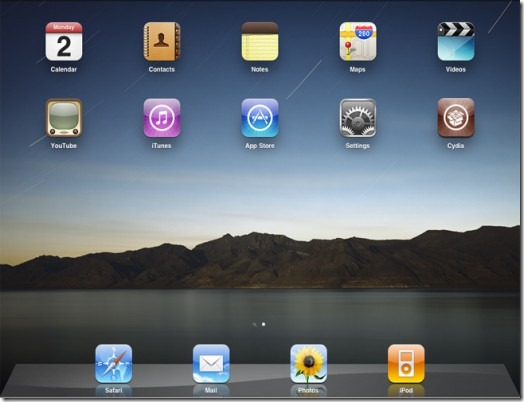Open the App Store icon
This screenshot has width=524, height=402.
tap(260, 118)
